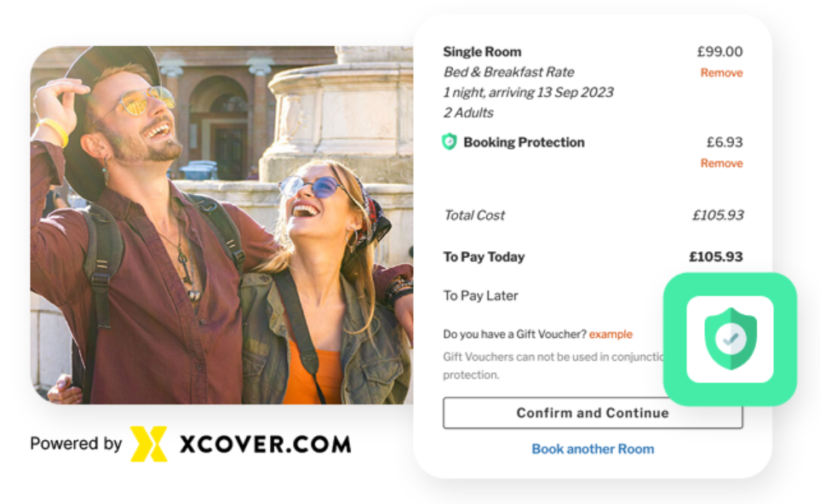Remove the Single Room from booking
This screenshot has width=820, height=504.
721,72
